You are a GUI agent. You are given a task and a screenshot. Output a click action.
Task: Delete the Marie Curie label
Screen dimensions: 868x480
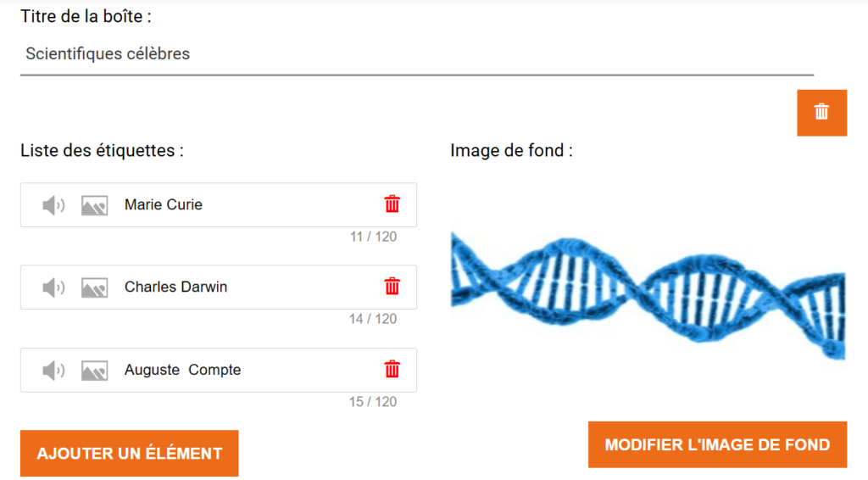(392, 204)
